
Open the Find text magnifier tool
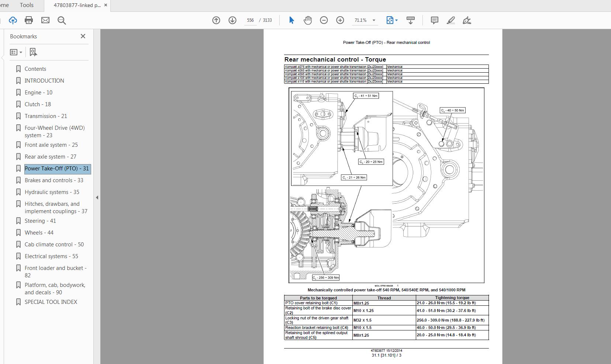(62, 20)
